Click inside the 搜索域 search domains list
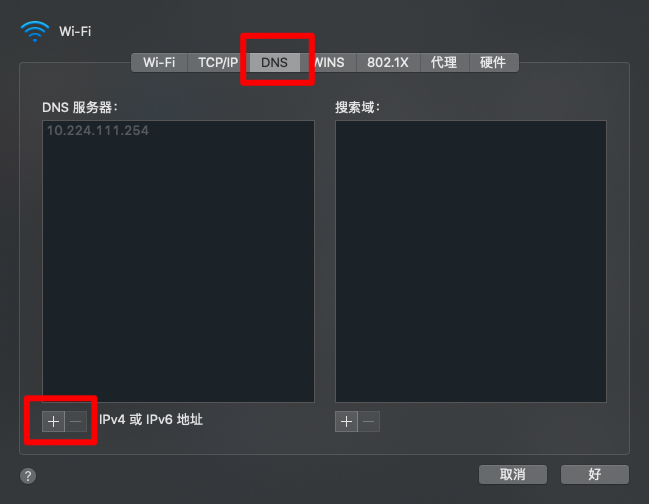The height and width of the screenshot is (504, 649). coord(471,261)
